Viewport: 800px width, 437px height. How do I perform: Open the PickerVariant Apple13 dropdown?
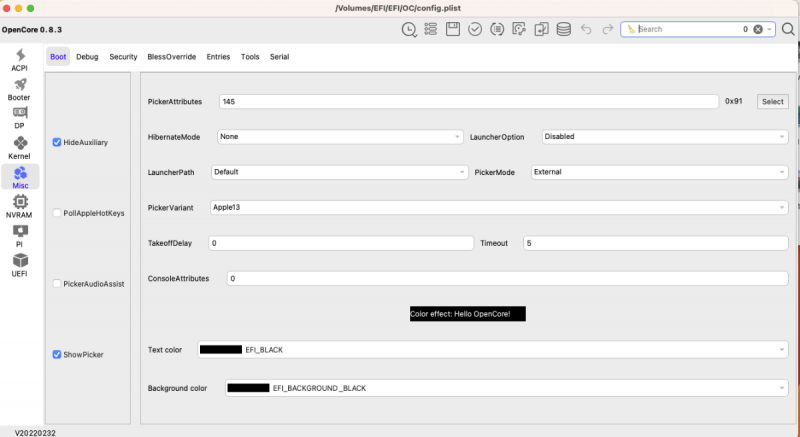click(499, 208)
